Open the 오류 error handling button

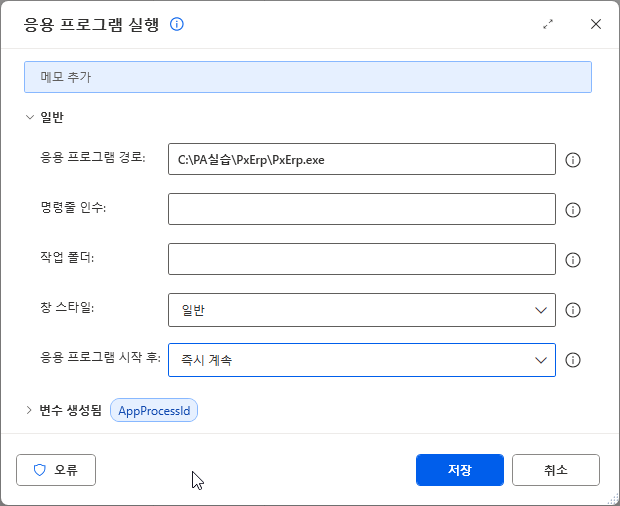56,470
